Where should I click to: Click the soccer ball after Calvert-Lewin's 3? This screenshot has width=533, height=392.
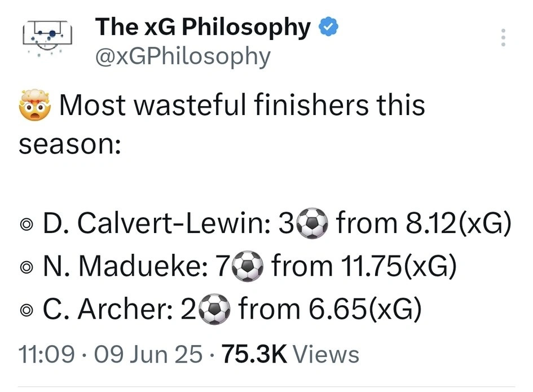click(x=312, y=224)
